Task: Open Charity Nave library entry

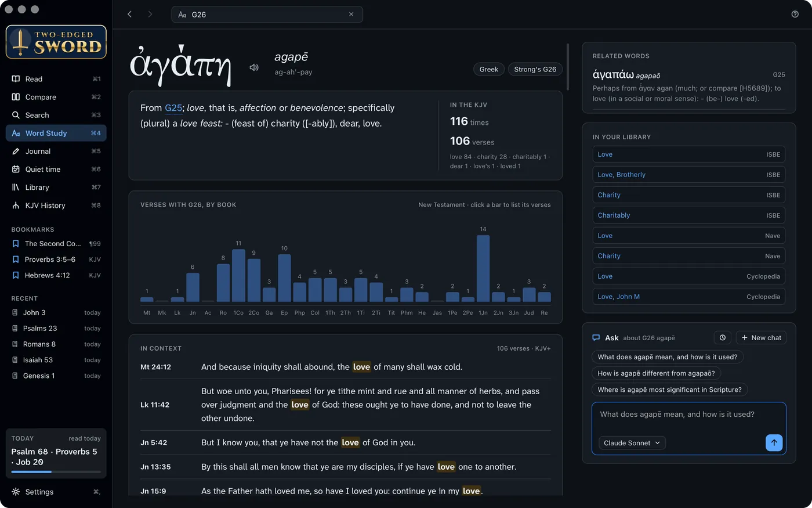Action: pos(689,256)
